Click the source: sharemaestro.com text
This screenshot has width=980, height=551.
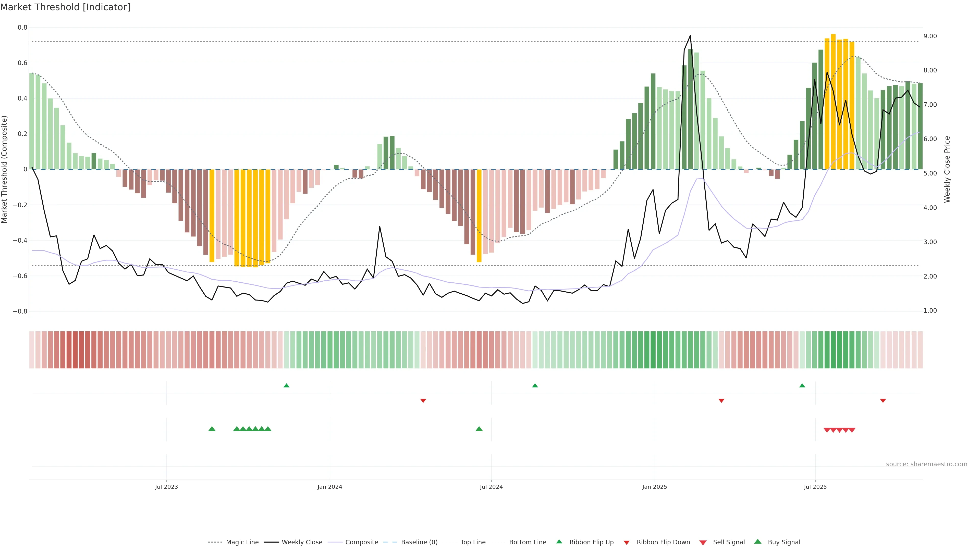[926, 464]
